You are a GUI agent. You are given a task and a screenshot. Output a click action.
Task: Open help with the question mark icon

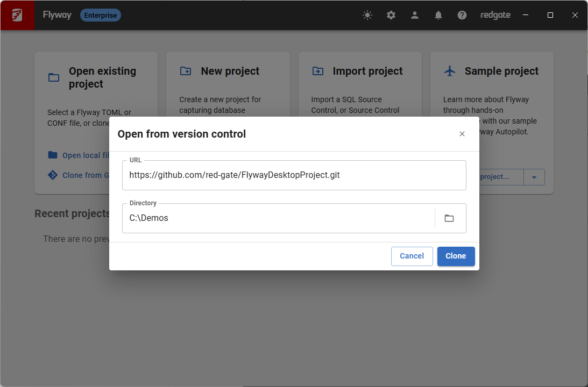point(462,15)
